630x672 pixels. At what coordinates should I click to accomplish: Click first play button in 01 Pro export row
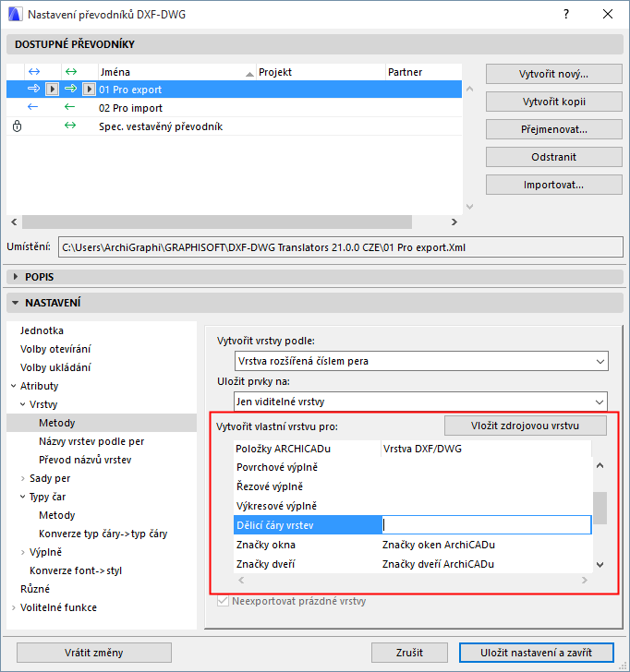[x=53, y=90]
